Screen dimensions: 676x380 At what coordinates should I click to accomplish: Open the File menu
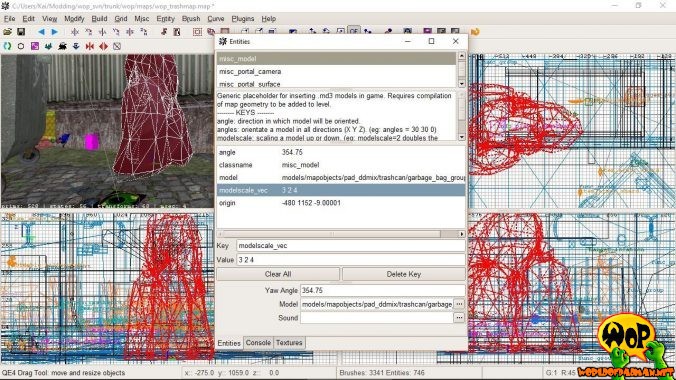[9, 19]
